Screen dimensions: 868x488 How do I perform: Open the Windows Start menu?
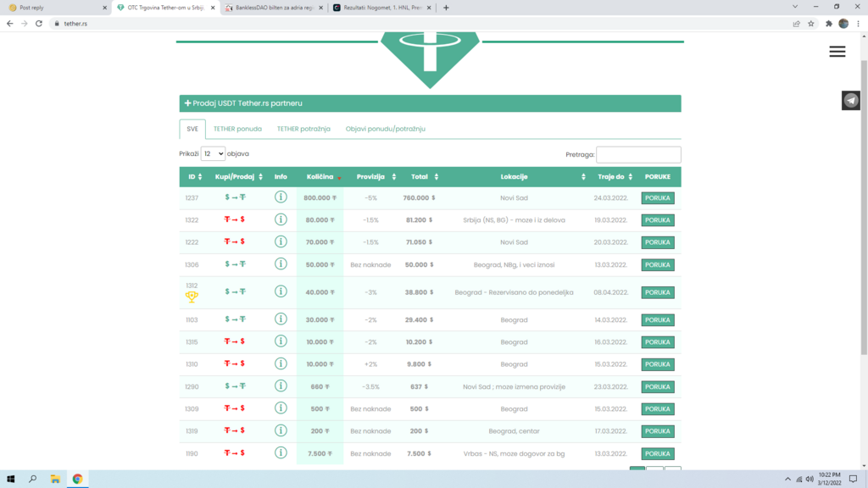tap(10, 480)
